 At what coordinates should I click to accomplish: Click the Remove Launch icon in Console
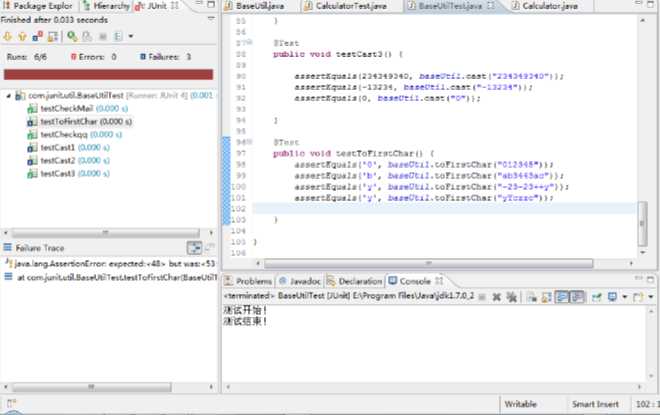497,297
